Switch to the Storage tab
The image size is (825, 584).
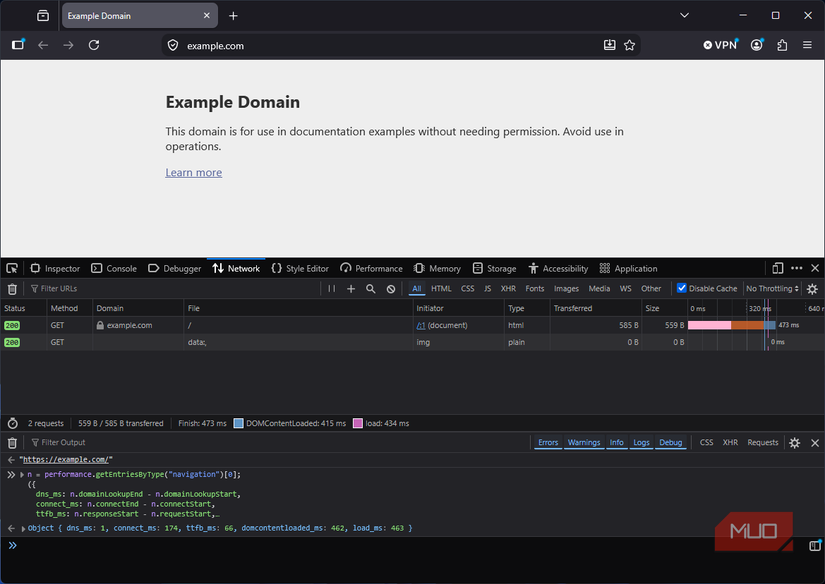[x=495, y=268]
